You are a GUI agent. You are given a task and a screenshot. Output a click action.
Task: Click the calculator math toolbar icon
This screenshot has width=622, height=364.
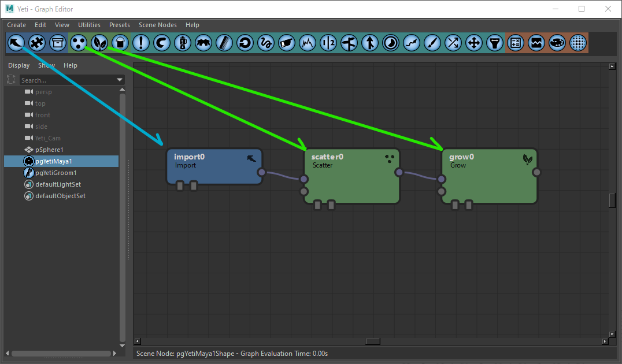coord(516,43)
